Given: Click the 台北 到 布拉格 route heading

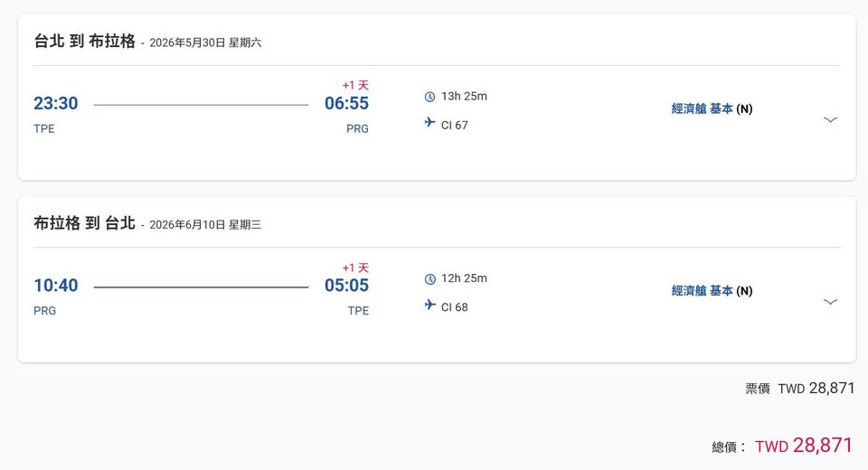Looking at the screenshot, I should point(84,41).
